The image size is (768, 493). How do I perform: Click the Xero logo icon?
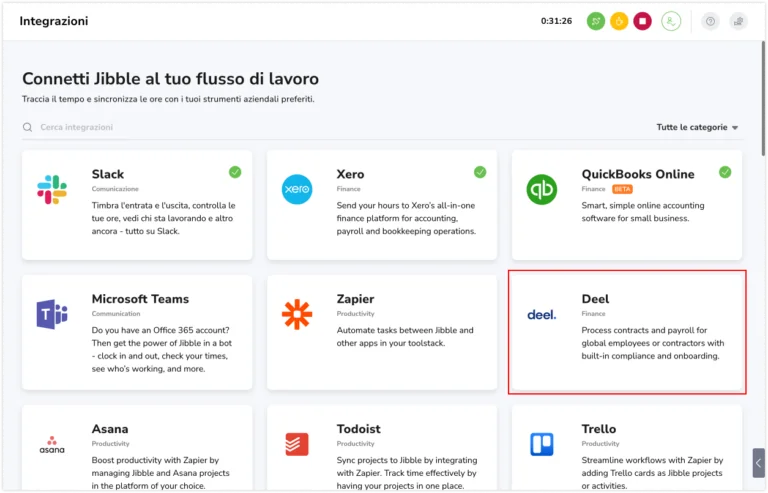click(297, 189)
